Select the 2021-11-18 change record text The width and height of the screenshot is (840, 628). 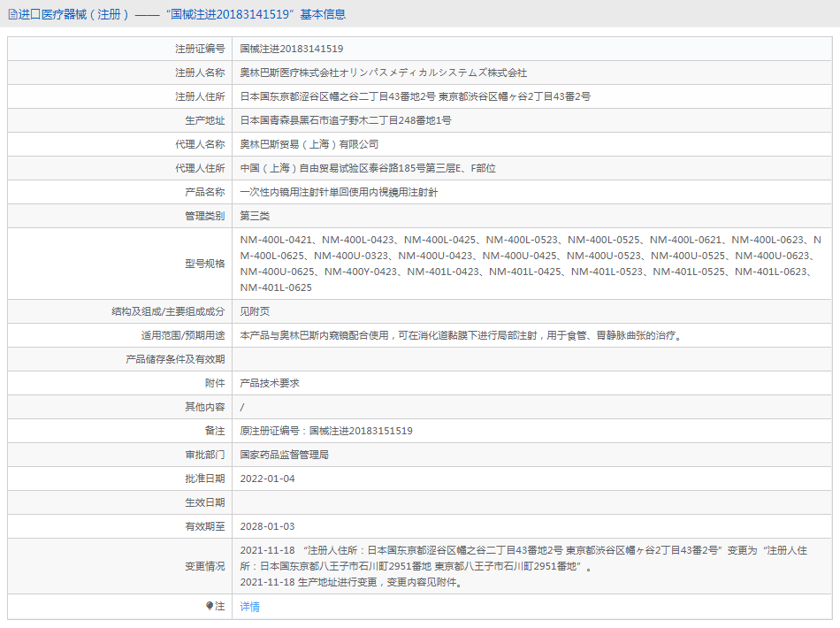pyautogui.click(x=523, y=566)
